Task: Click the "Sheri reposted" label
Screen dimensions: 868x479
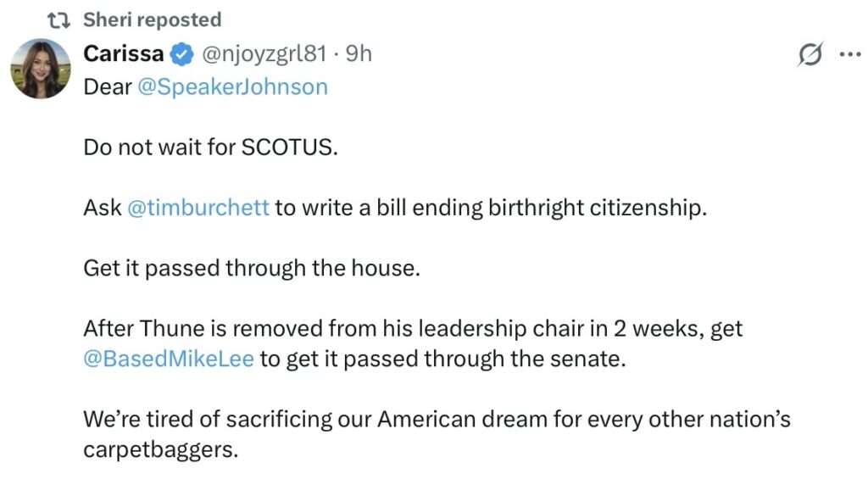Action: point(153,19)
